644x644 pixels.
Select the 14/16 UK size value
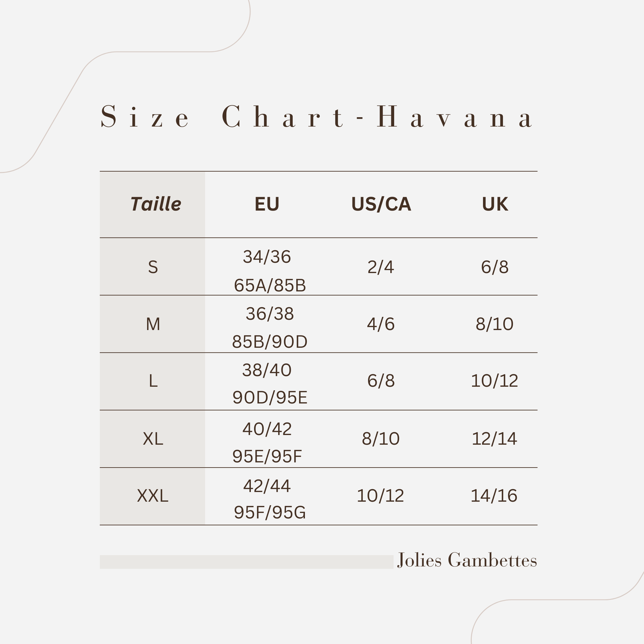pyautogui.click(x=494, y=496)
